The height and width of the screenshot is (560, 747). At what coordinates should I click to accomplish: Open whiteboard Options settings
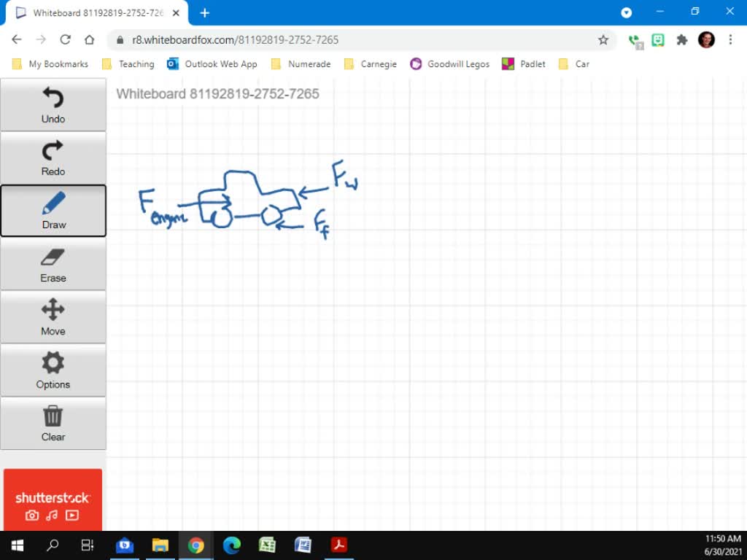point(52,370)
